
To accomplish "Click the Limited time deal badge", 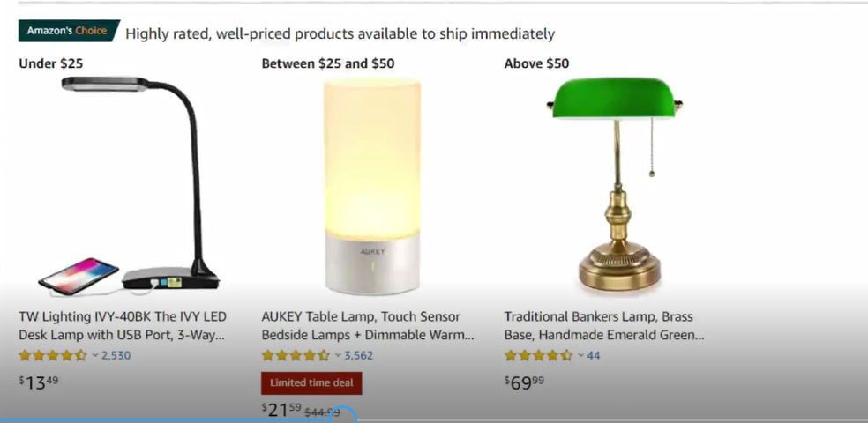I will click(311, 383).
